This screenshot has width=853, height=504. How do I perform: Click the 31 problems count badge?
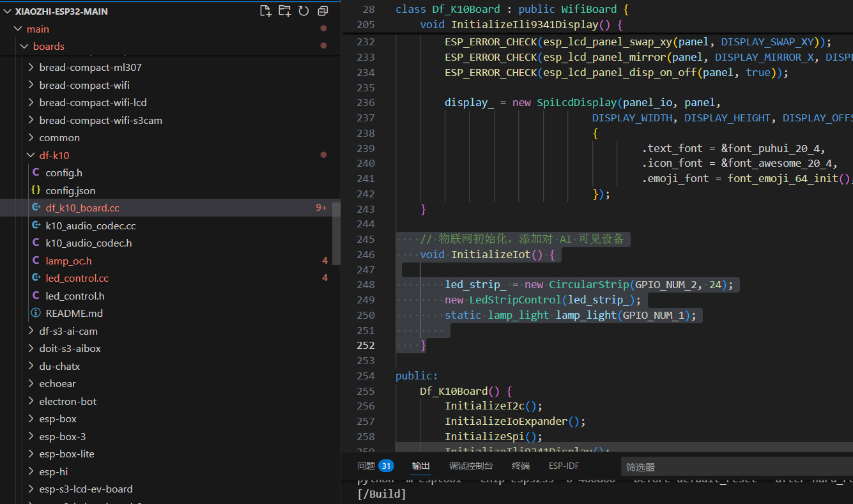[386, 466]
